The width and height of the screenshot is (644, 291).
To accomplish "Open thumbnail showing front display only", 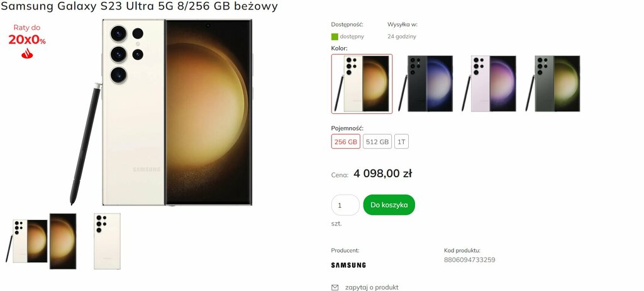I will (x=63, y=241).
